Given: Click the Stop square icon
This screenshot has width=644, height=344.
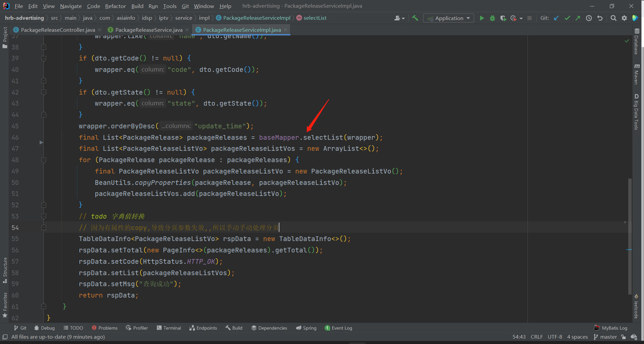Looking at the screenshot, I should [x=529, y=18].
